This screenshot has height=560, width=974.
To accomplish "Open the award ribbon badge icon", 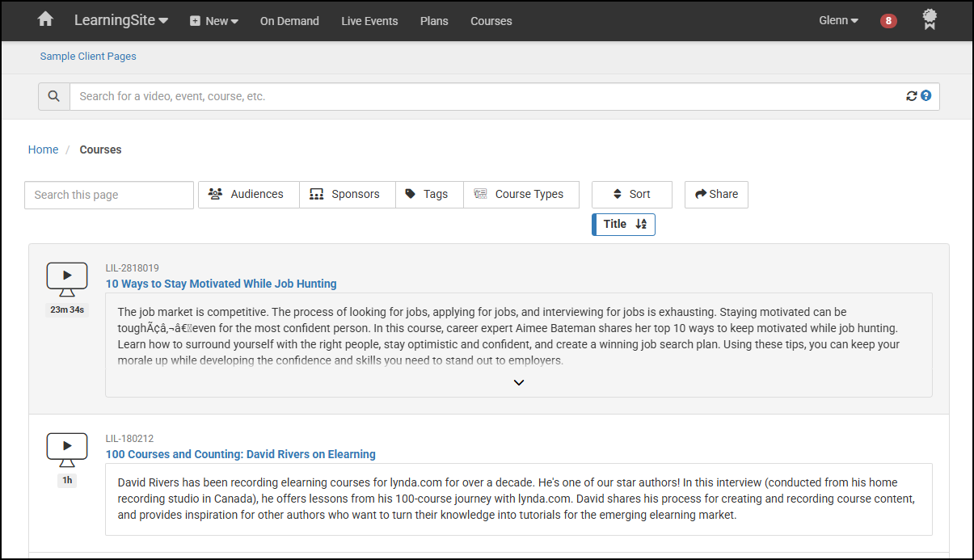I will 930,19.
